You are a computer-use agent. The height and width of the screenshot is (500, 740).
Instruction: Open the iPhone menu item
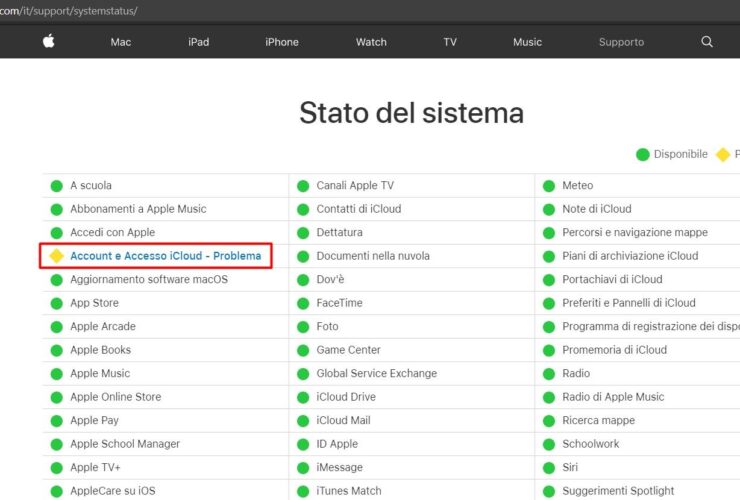(x=282, y=42)
